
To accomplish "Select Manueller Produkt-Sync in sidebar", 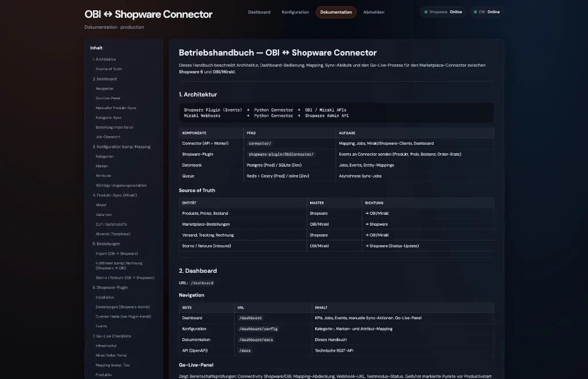I will [115, 108].
